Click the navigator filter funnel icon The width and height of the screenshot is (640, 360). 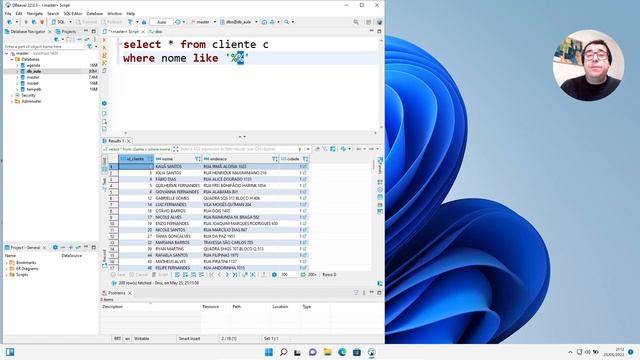(89, 47)
